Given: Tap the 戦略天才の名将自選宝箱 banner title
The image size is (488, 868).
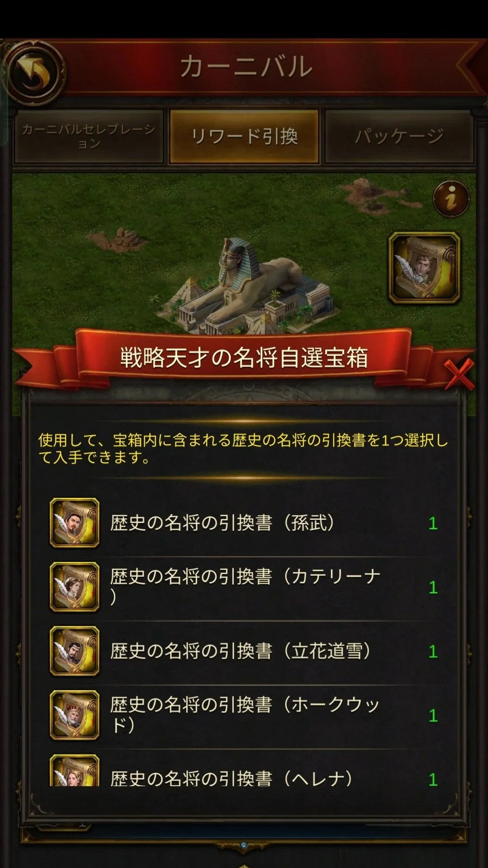Looking at the screenshot, I should [x=244, y=358].
